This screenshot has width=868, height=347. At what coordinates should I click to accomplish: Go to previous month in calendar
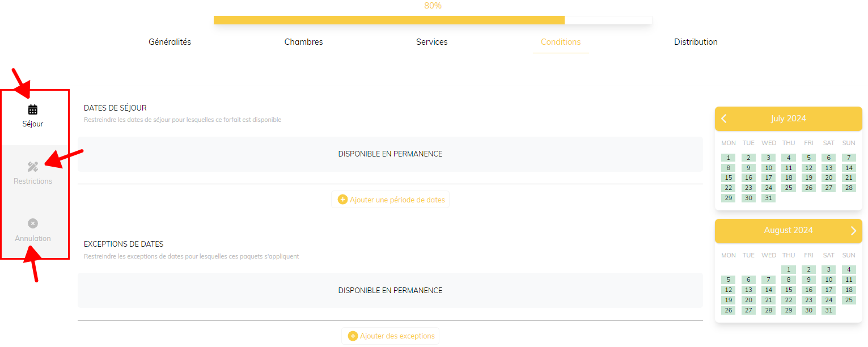pos(724,119)
